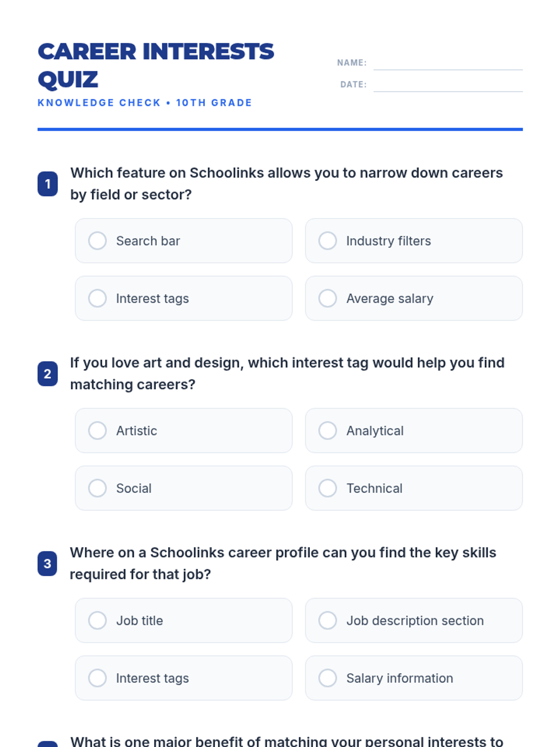Choose Industry filters answer for question 1
The width and height of the screenshot is (560, 747).
[414, 241]
